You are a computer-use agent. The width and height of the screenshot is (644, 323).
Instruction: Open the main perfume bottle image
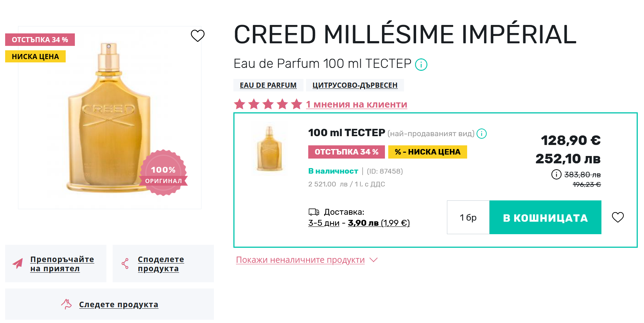[x=109, y=117]
